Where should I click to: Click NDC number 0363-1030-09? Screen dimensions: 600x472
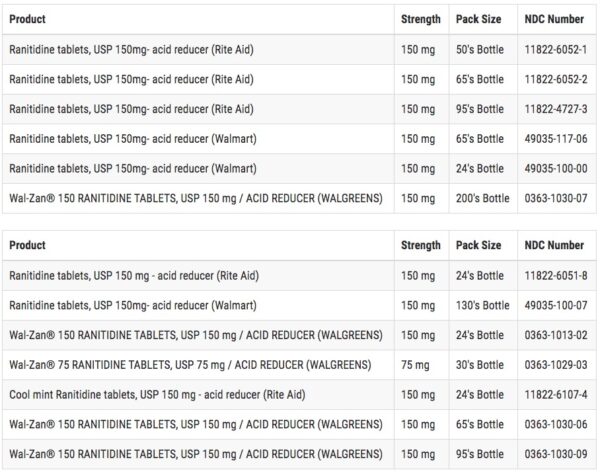[x=556, y=454]
